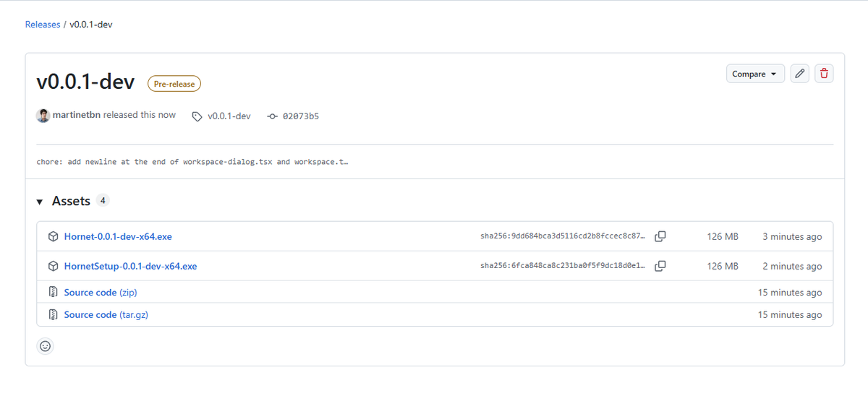The width and height of the screenshot is (868, 396).
Task: Download HornetSetup-0.0.1-dev-x64.exe
Action: pyautogui.click(x=130, y=266)
